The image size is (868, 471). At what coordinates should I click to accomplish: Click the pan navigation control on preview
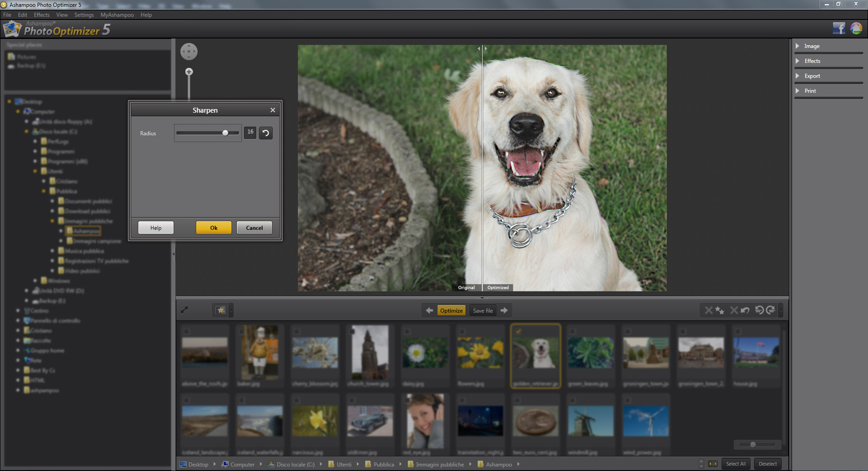tap(189, 52)
